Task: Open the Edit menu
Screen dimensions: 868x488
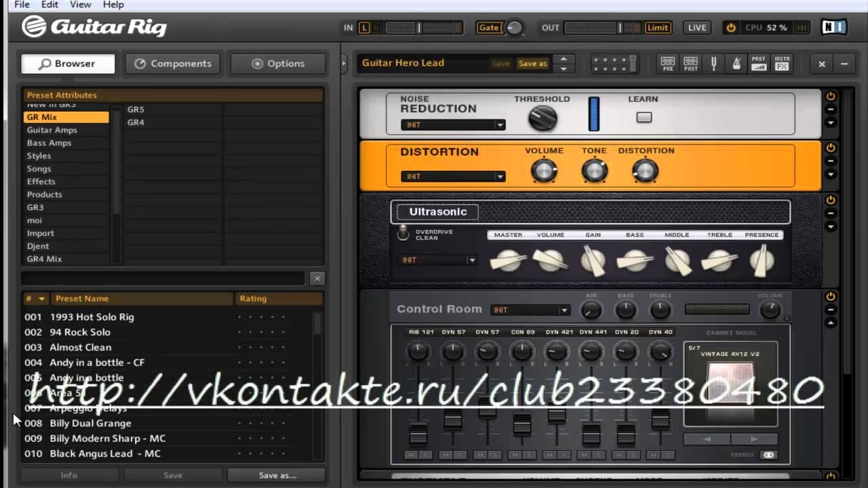Action: (50, 5)
